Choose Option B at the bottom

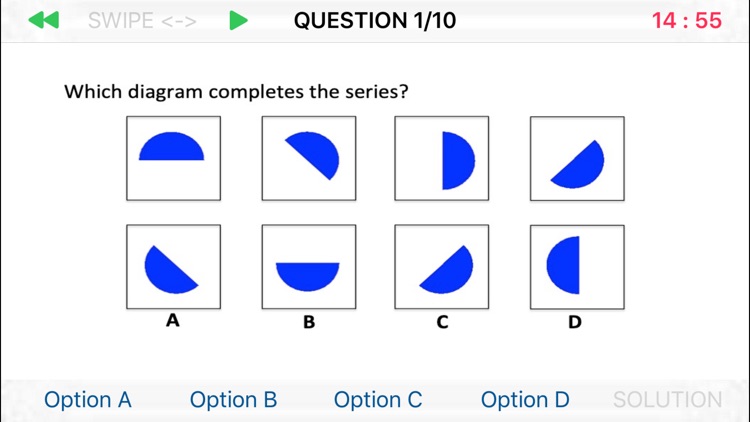pos(233,400)
